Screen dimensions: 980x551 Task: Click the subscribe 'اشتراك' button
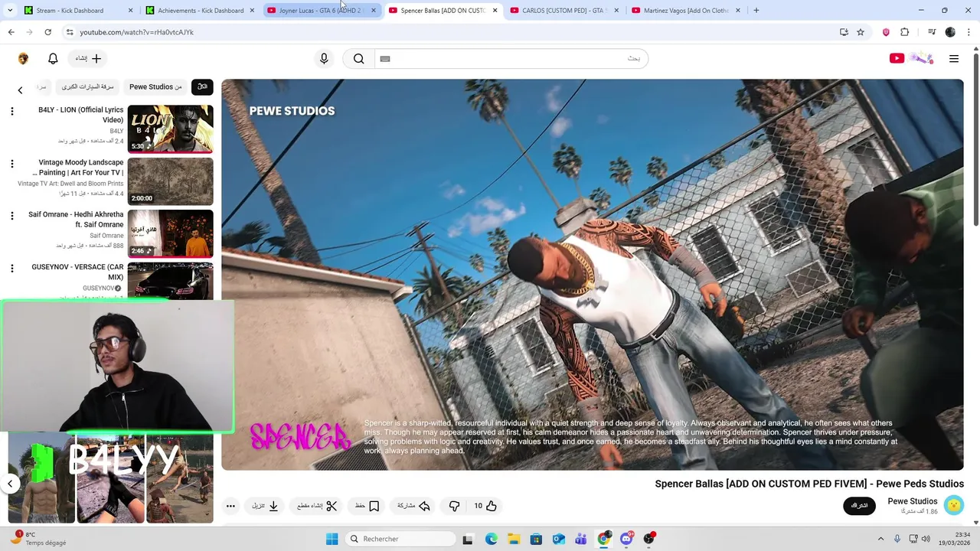point(859,506)
